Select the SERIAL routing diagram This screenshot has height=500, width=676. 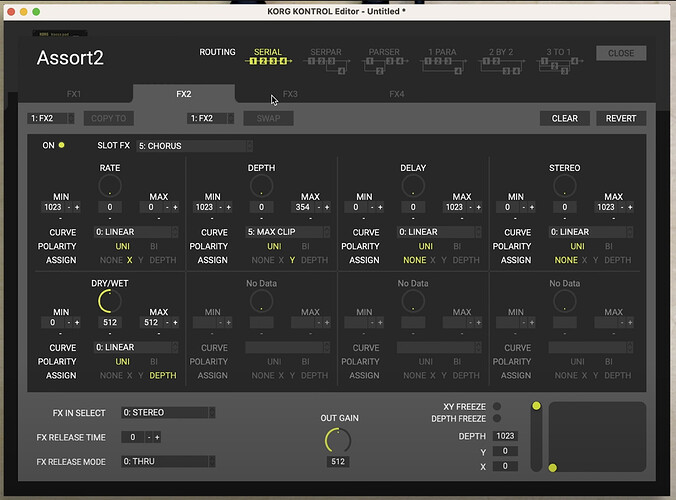[x=268, y=57]
